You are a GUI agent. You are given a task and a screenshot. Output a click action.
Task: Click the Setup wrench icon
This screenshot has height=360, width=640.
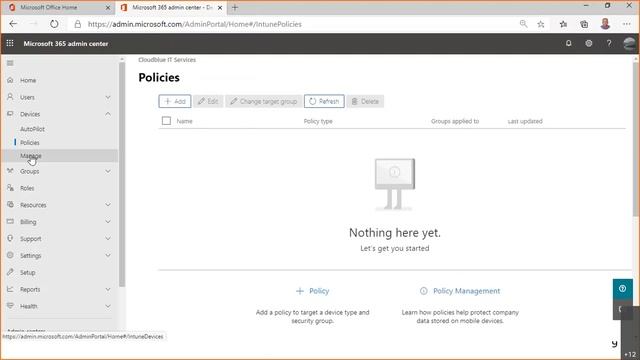coord(10,272)
